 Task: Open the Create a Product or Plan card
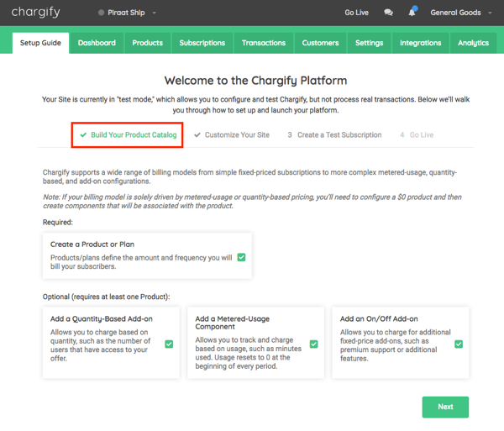tap(147, 256)
